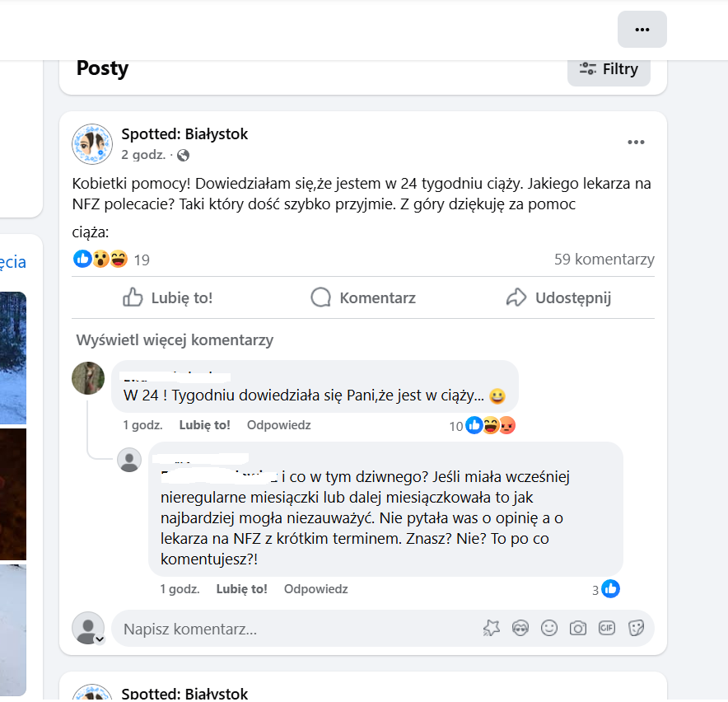Click the comment box star reaction icon
This screenshot has width=728, height=702.
[x=492, y=628]
